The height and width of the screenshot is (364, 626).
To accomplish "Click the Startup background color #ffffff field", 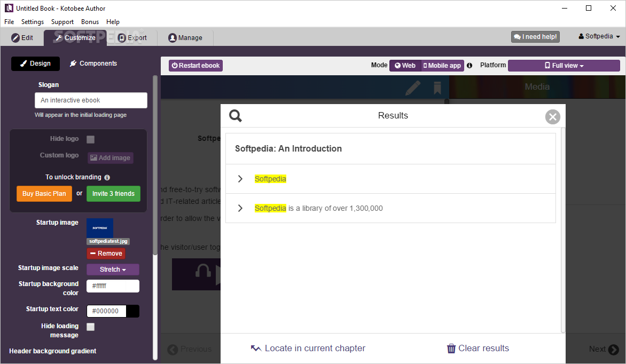I will point(106,286).
